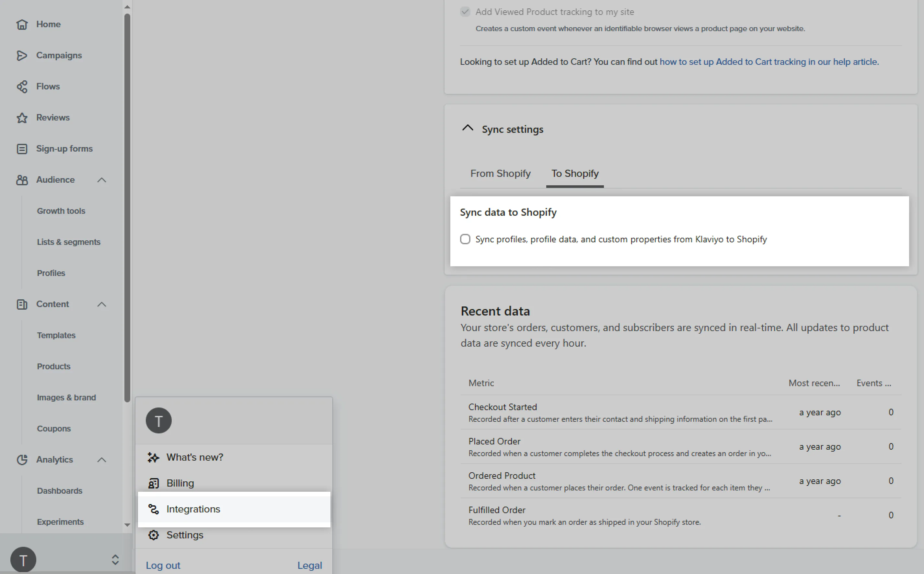Image resolution: width=924 pixels, height=574 pixels.
Task: Open Templates under Content
Action: (x=56, y=336)
